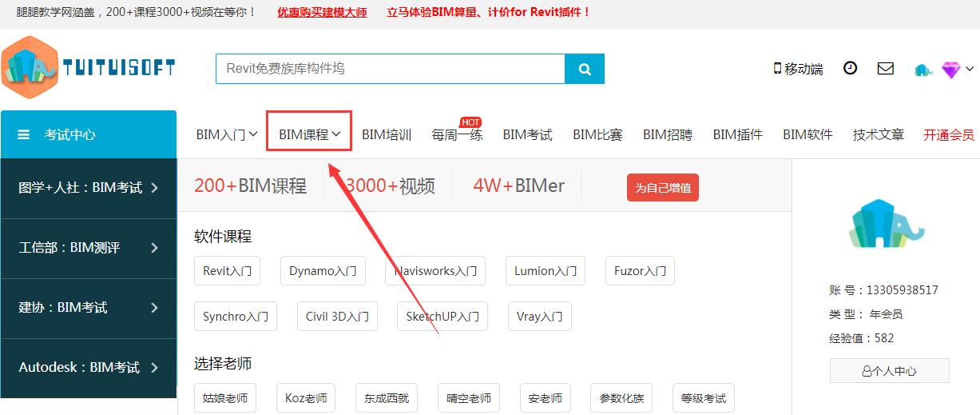Click the red 开通会员 link
980x415 pixels.
[949, 134]
